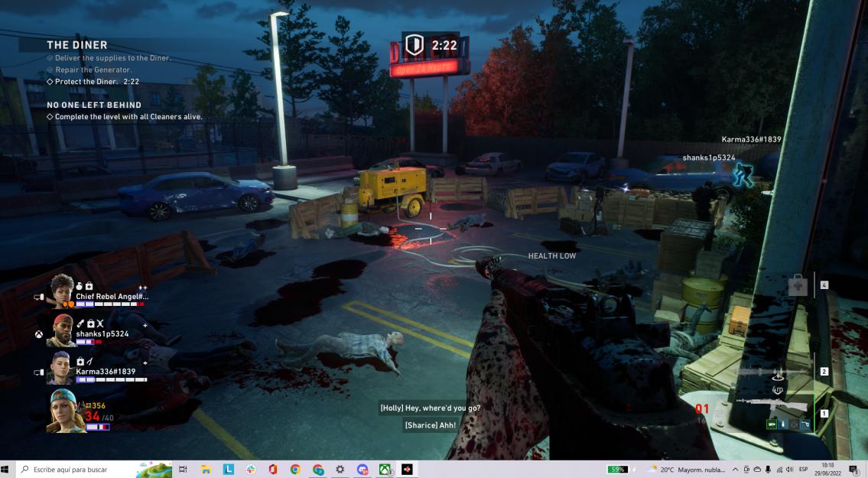Image resolution: width=868 pixels, height=478 pixels.
Task: Open Microsoft Office from the taskbar
Action: pos(273,469)
